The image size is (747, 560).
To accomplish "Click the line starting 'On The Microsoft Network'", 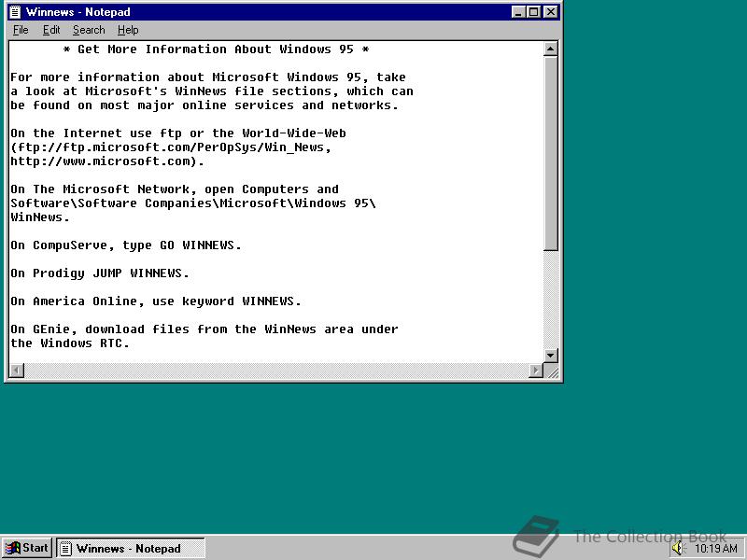I will click(x=175, y=189).
